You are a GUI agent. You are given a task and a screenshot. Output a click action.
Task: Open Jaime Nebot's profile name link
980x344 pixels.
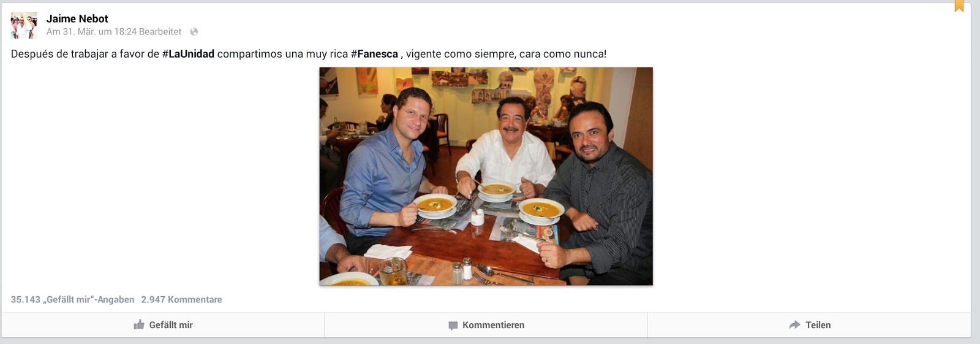[x=77, y=19]
